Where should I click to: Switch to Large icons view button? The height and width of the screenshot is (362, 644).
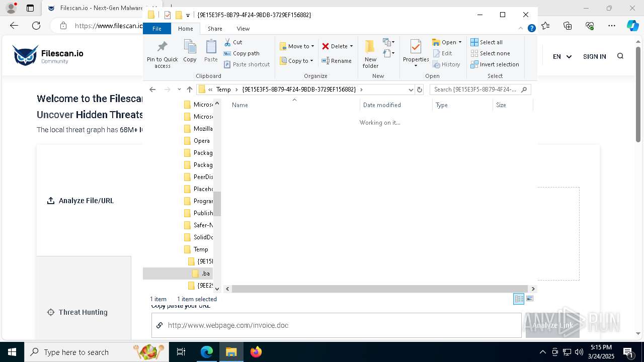(529, 299)
